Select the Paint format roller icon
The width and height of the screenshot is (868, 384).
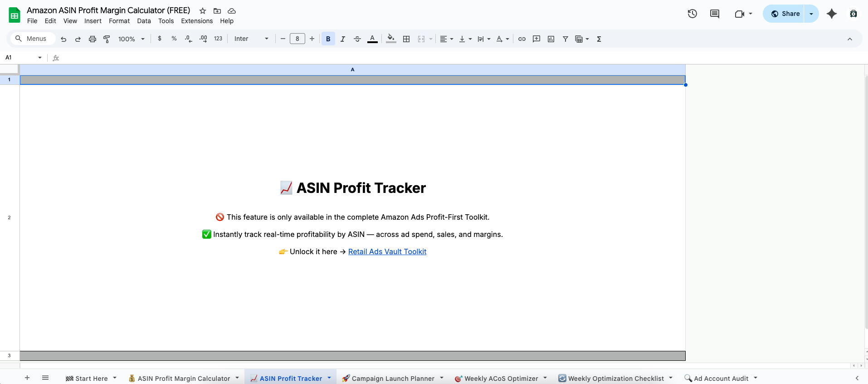click(x=107, y=39)
